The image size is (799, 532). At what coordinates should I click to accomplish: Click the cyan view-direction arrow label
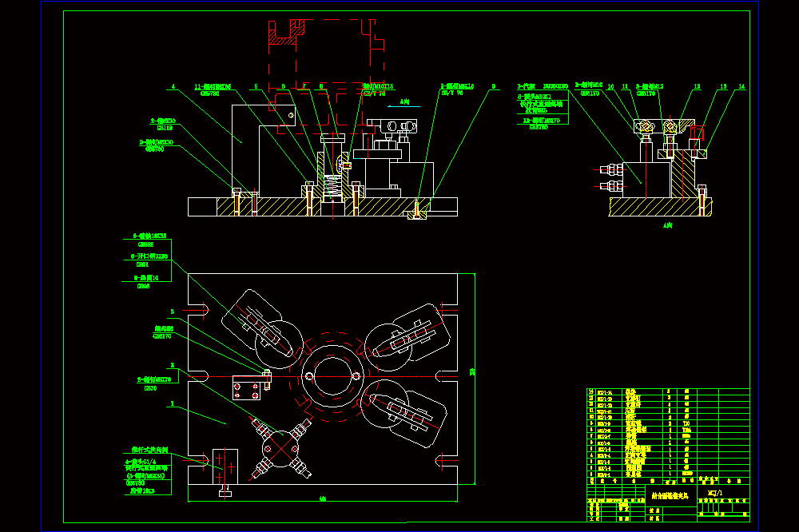[x=404, y=102]
